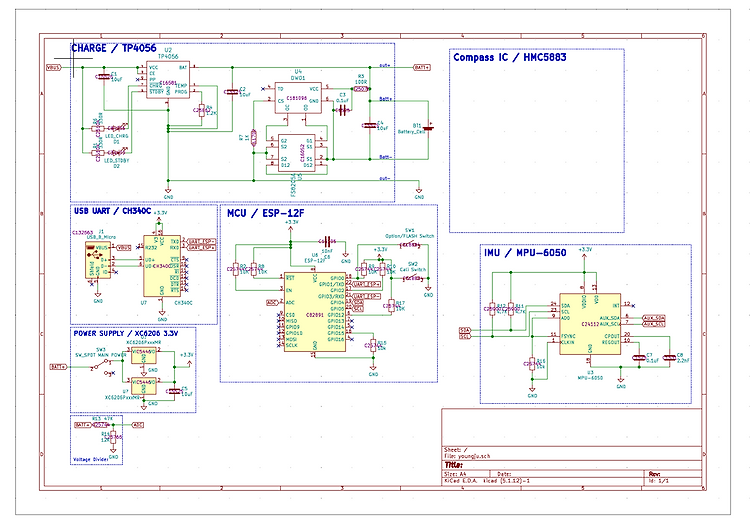Click the UART_ESP label on CH340C TXD
The image size is (750, 521).
(x=201, y=242)
